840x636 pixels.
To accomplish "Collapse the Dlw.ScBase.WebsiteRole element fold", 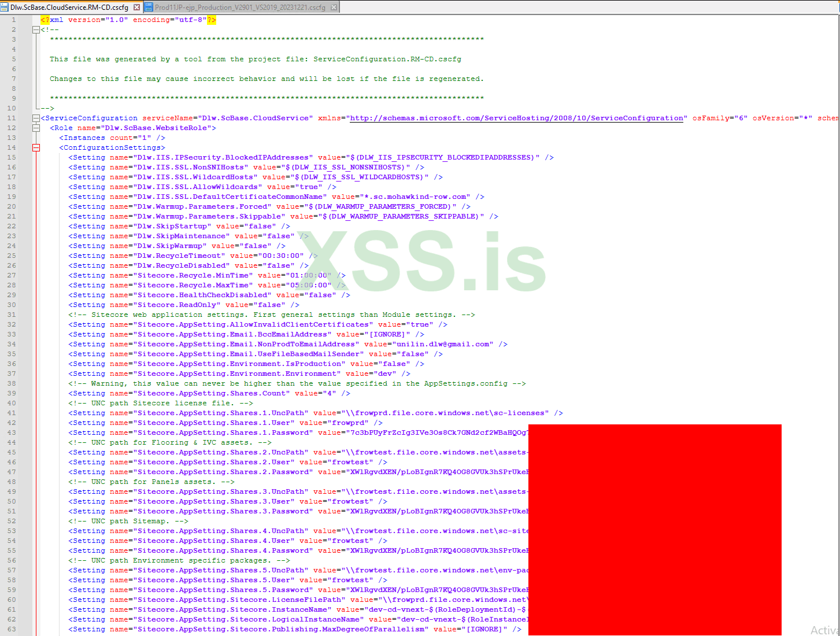I will (x=36, y=128).
